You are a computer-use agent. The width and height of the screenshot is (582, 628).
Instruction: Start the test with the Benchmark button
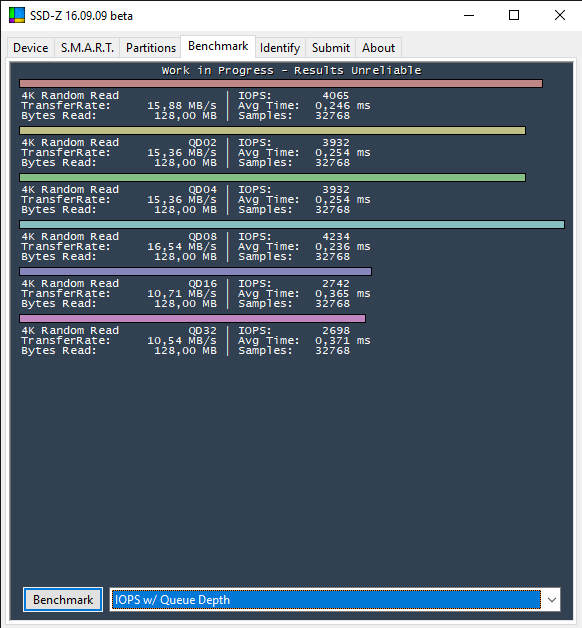point(63,600)
